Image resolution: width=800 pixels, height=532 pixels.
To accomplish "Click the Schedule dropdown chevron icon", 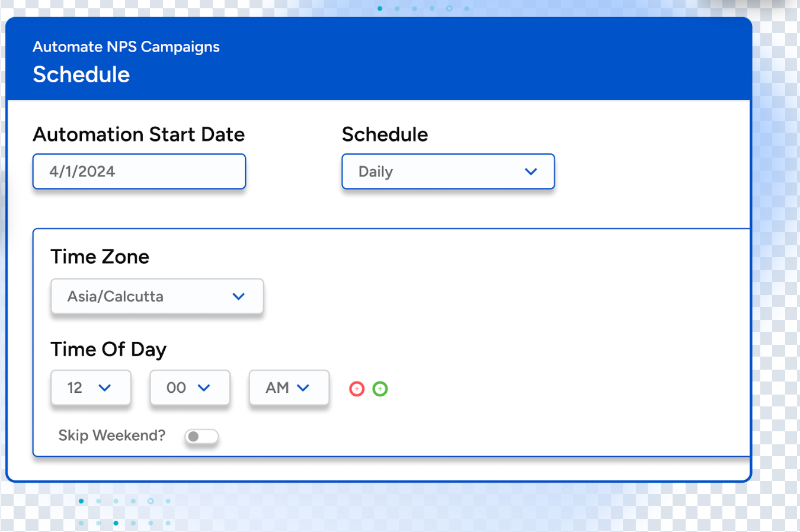I will click(x=531, y=171).
